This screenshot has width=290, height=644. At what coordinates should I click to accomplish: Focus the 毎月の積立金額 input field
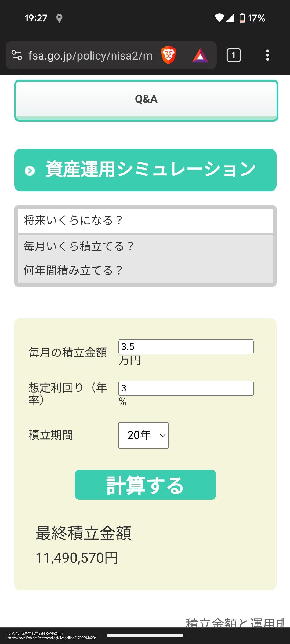[x=186, y=347]
